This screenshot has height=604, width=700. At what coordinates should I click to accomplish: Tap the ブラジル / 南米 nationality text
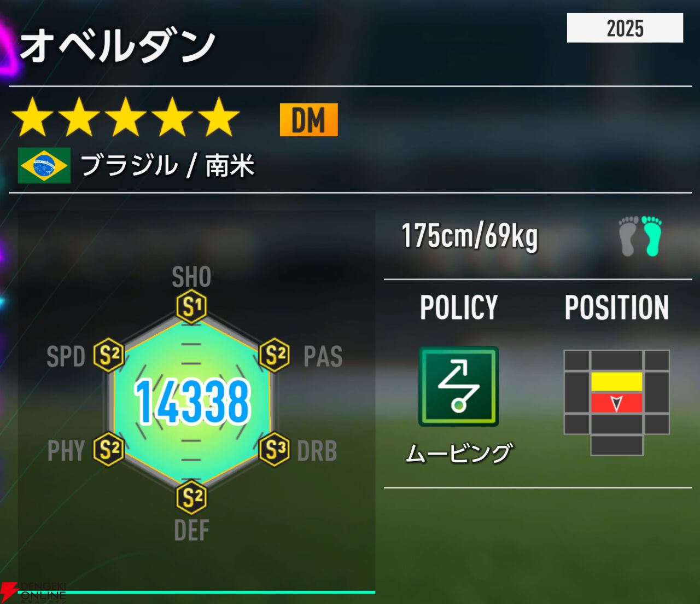tap(168, 165)
